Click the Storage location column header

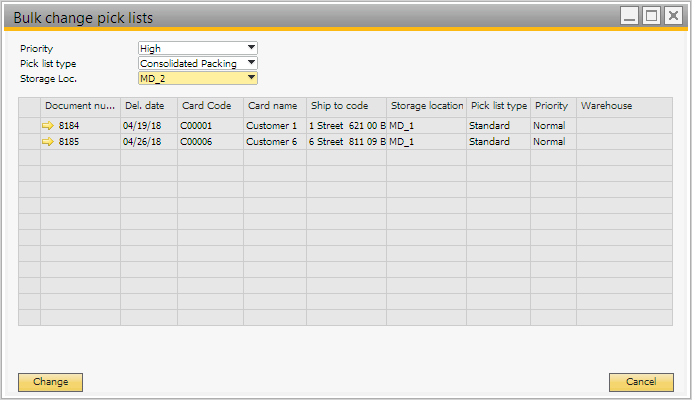coord(426,106)
